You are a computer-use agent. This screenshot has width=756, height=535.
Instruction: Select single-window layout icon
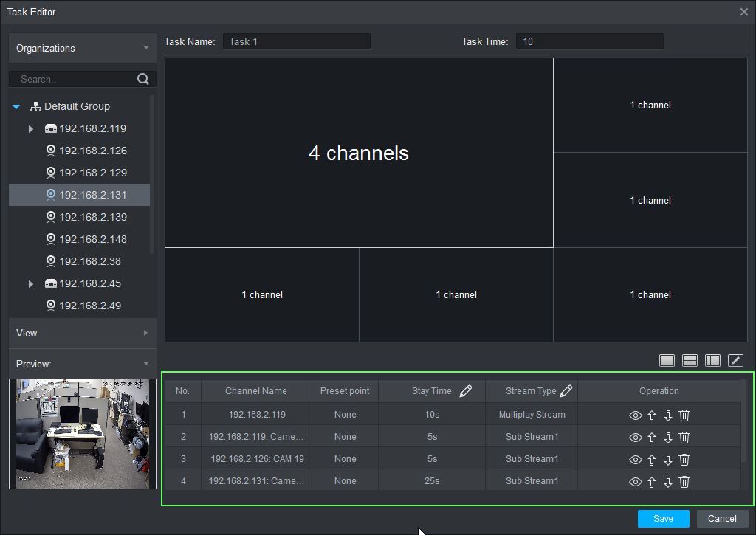click(667, 360)
